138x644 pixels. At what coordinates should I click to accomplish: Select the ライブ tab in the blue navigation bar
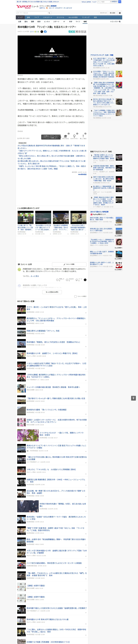pyautogui.click(x=37, y=17)
